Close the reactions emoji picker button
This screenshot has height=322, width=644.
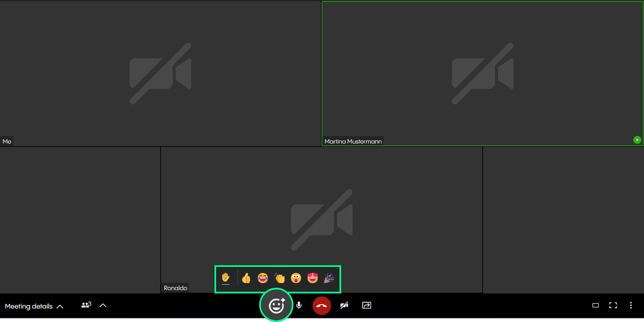pos(276,306)
